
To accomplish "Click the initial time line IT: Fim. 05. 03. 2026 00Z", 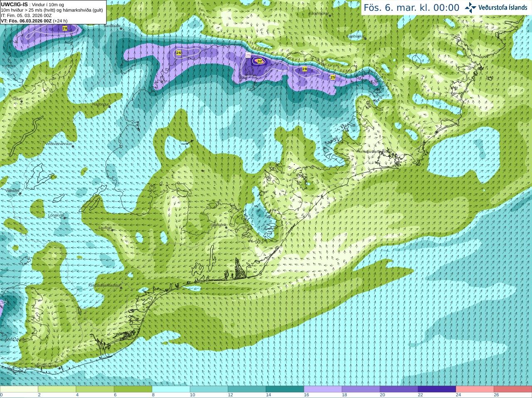I will click(26, 15).
